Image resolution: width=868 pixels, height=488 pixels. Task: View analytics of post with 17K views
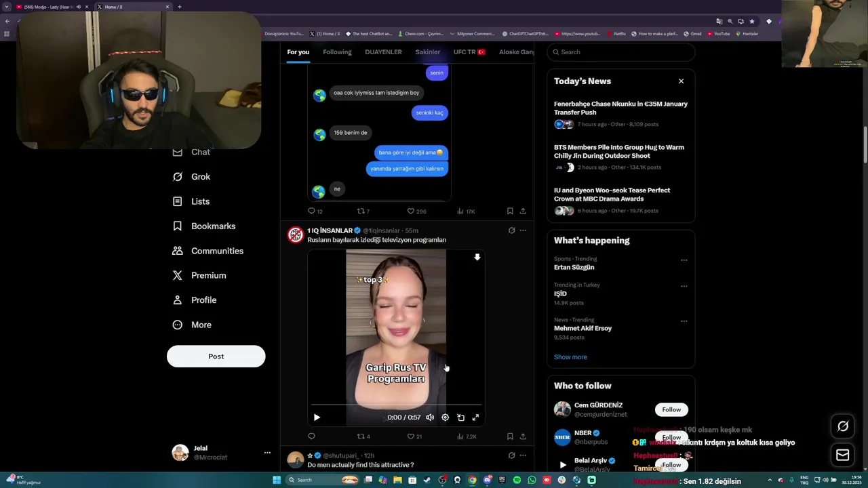[465, 211]
